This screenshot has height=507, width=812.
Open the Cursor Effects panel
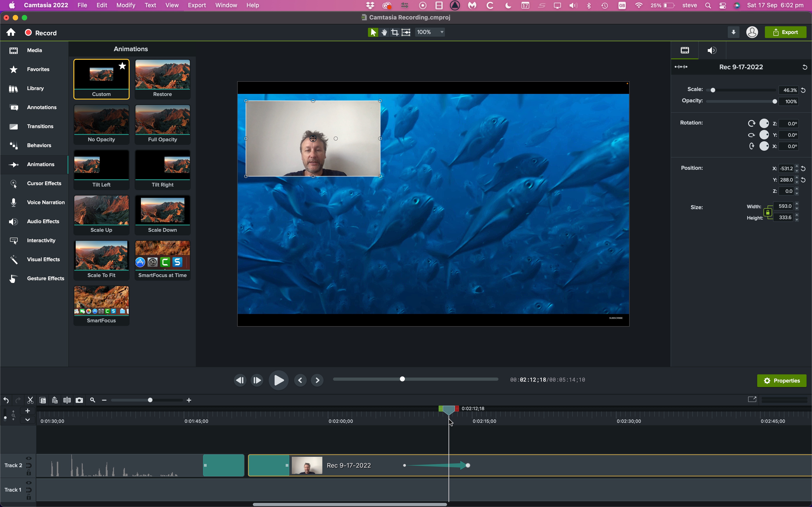click(44, 183)
